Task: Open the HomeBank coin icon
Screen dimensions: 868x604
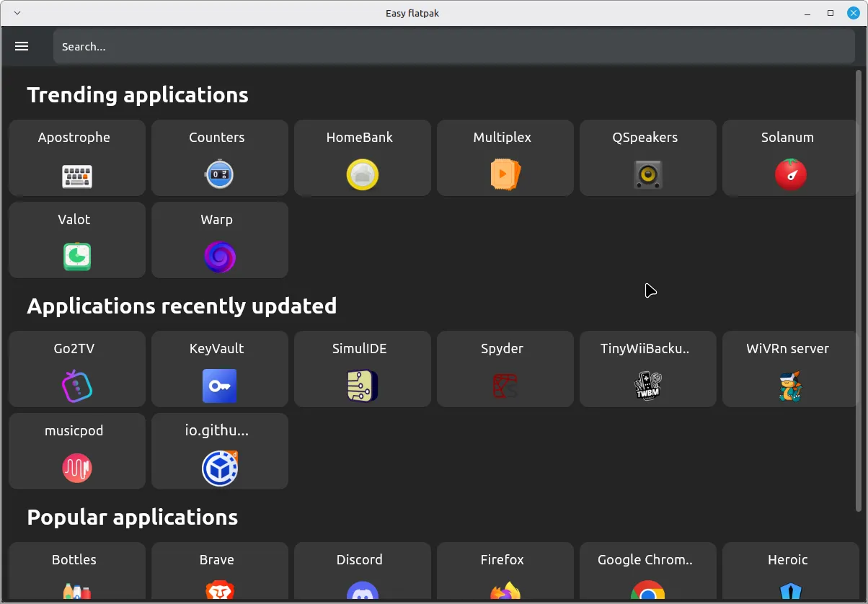Action: pos(362,175)
